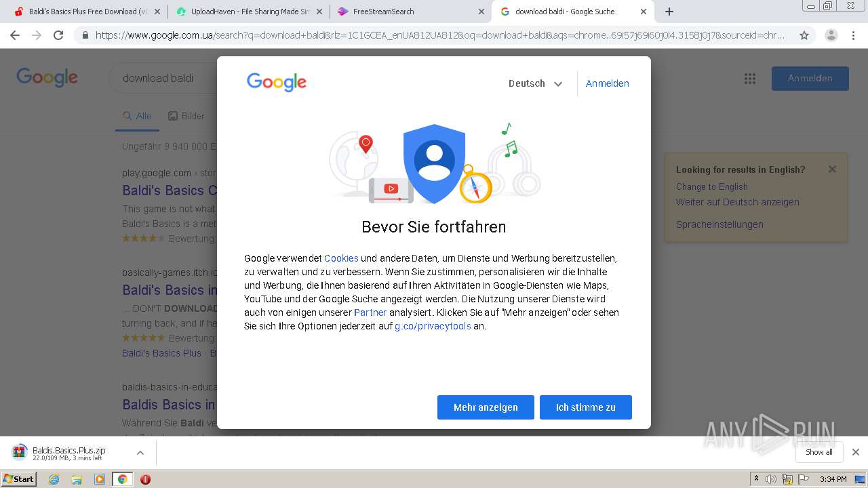Click the Google logo on search page
The height and width of the screenshot is (488, 868).
47,77
